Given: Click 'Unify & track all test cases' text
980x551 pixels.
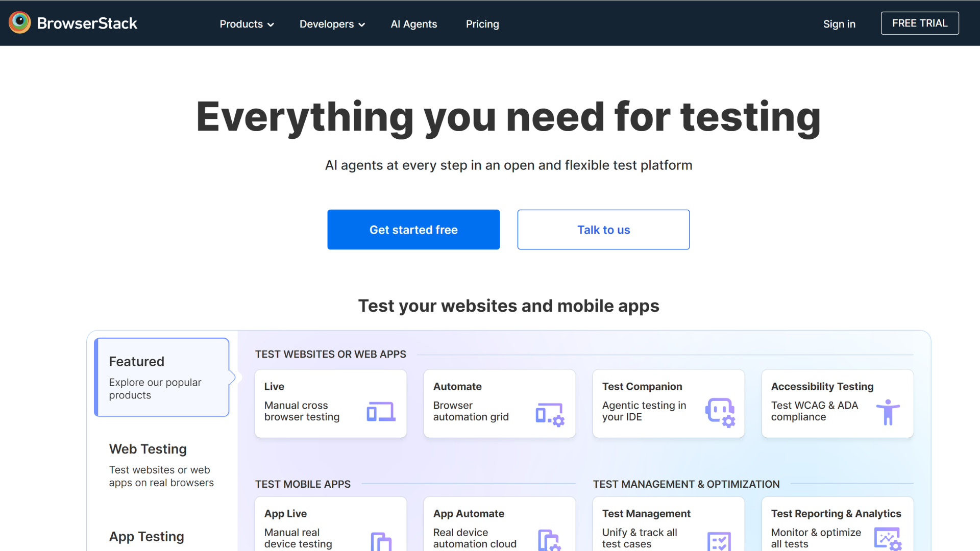Looking at the screenshot, I should click(x=640, y=538).
